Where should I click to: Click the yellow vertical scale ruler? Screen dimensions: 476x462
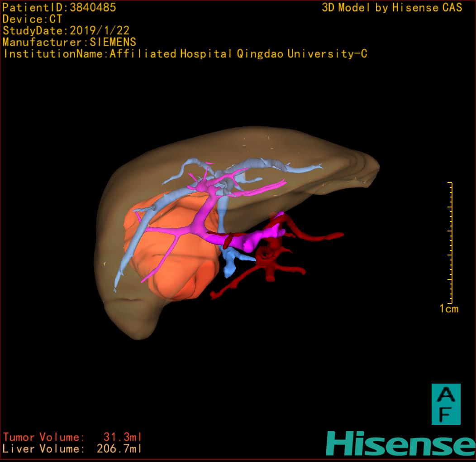tap(450, 242)
